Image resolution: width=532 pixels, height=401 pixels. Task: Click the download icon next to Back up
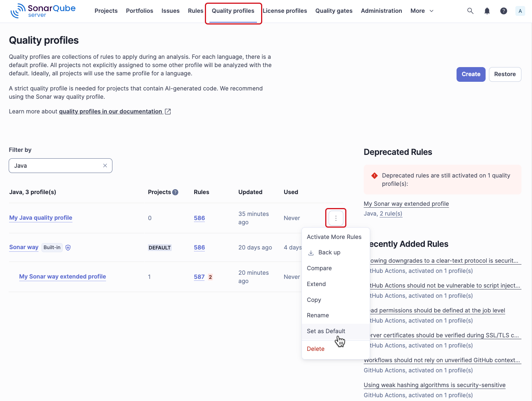tap(311, 253)
